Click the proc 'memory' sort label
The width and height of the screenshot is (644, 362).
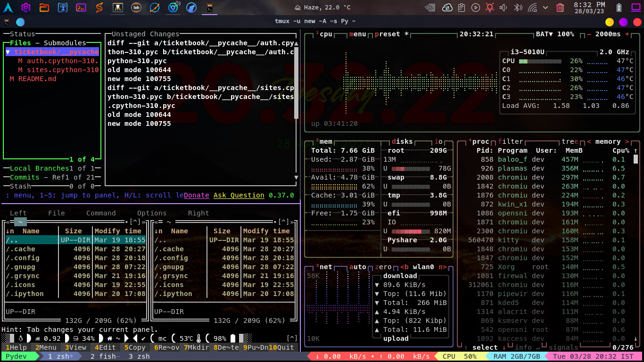click(x=608, y=141)
